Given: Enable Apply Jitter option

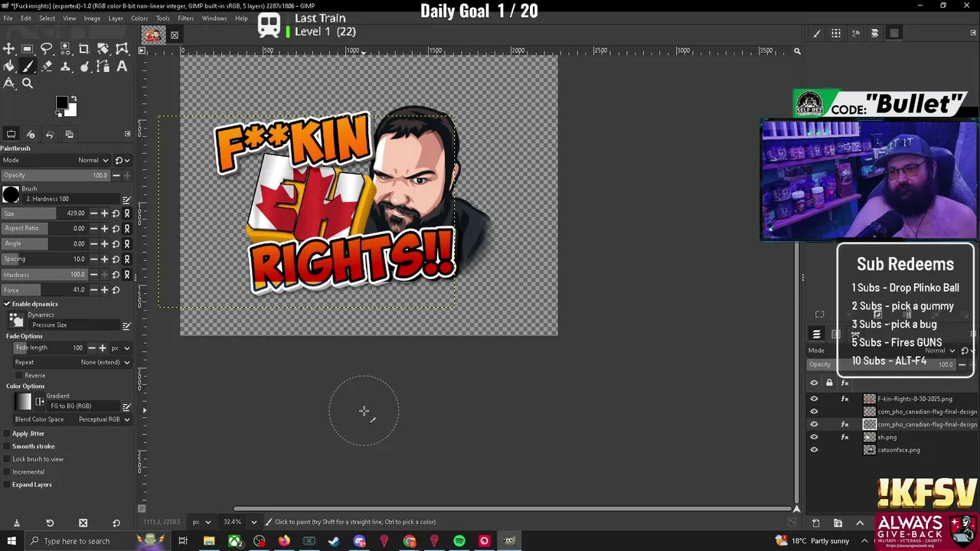Looking at the screenshot, I should (7, 433).
